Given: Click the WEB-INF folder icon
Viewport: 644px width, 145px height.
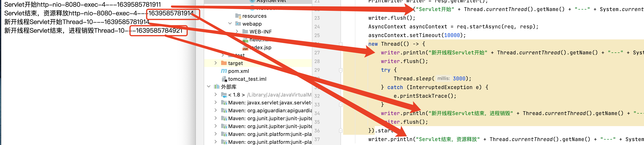Looking at the screenshot, I should click(245, 32).
